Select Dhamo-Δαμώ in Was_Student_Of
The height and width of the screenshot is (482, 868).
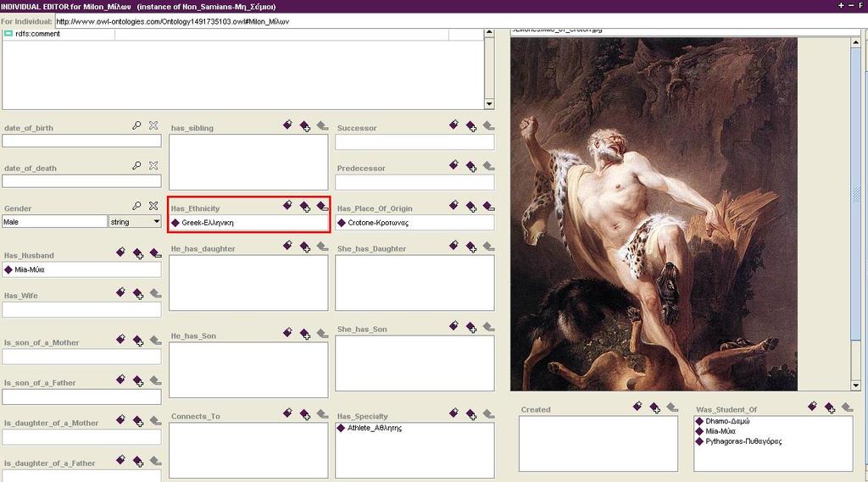(x=727, y=421)
